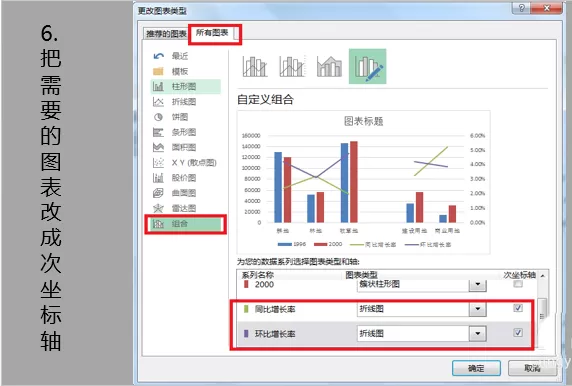Image resolution: width=572 pixels, height=386 pixels.
Task: Click 簇状柱形图 field in 2000 row
Action: click(x=413, y=285)
